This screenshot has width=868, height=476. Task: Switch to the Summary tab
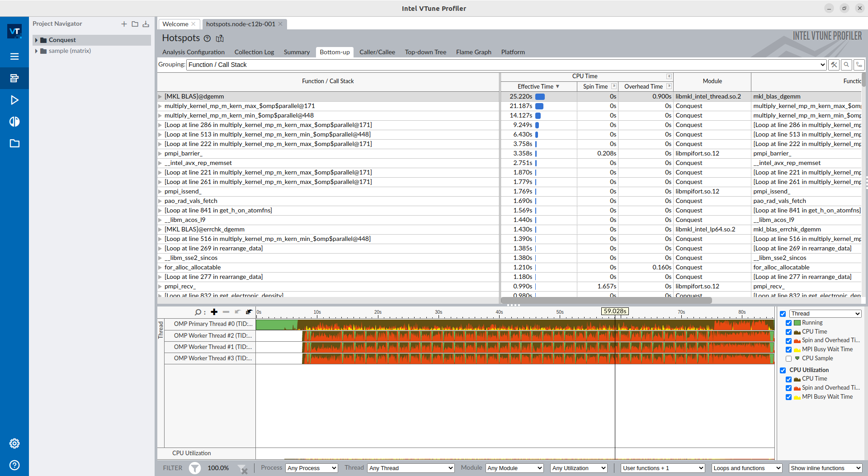(296, 52)
